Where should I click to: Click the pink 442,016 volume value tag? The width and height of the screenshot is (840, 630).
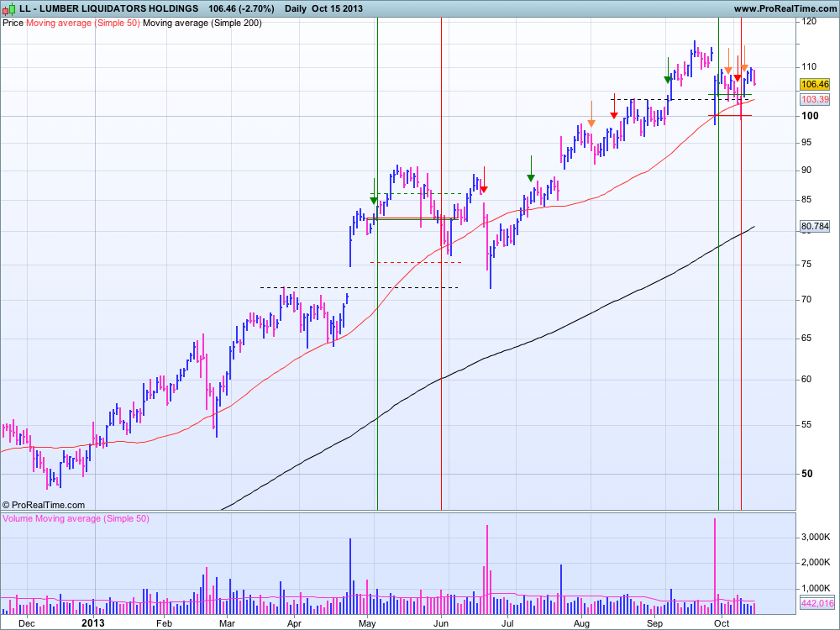pos(817,603)
